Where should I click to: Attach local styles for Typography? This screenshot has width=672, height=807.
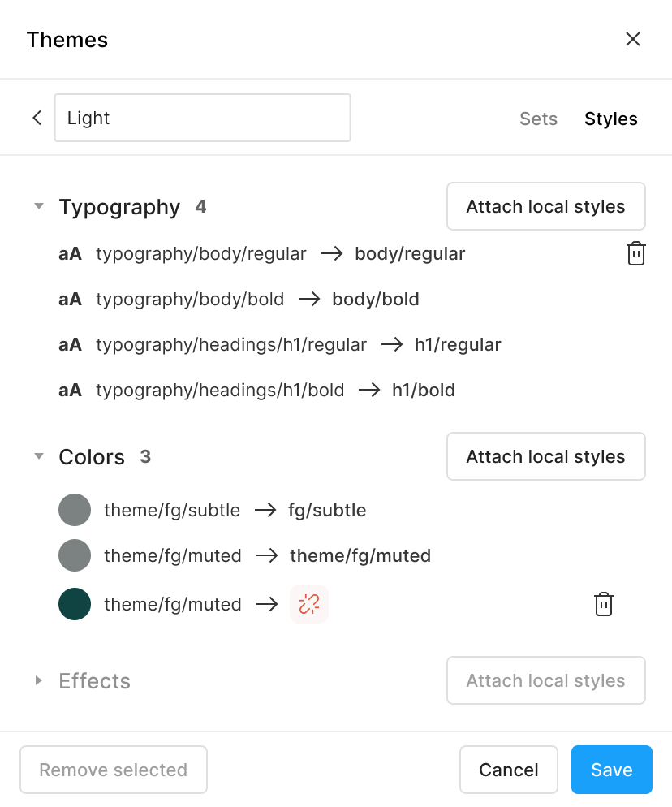pos(546,206)
